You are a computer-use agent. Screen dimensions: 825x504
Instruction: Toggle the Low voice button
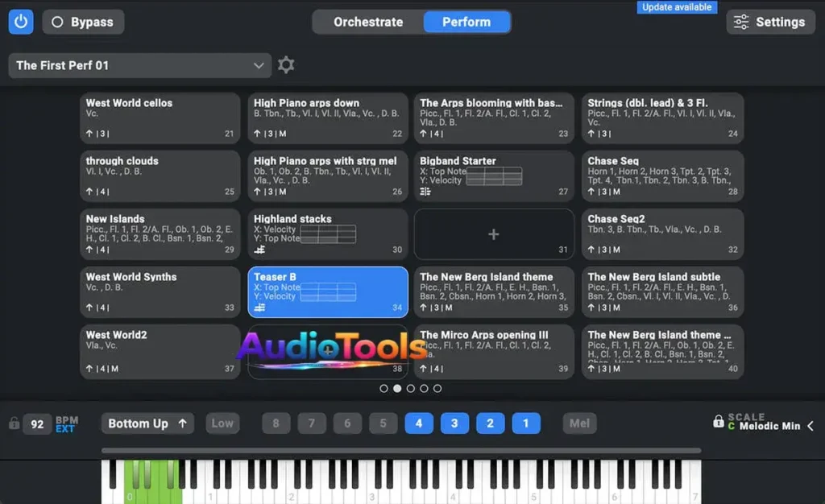tap(222, 423)
